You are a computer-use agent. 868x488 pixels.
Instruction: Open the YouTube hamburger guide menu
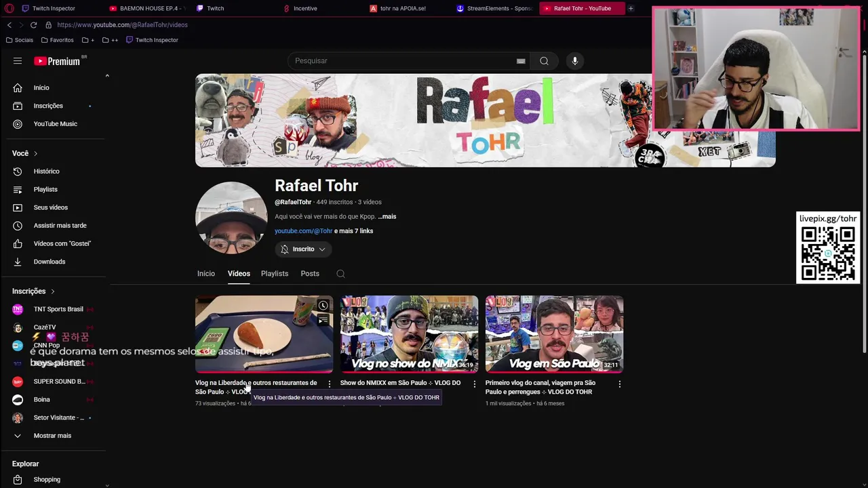(18, 61)
